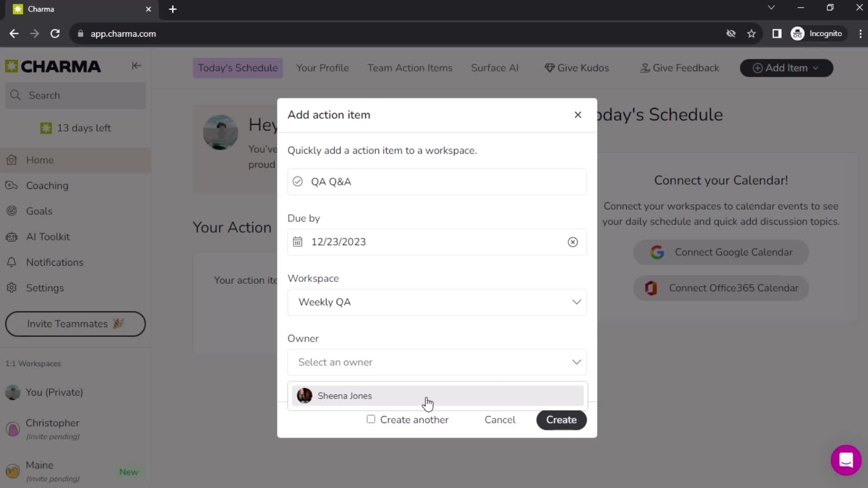This screenshot has height=488, width=868.
Task: Expand the Owner select dropdown
Action: [437, 362]
